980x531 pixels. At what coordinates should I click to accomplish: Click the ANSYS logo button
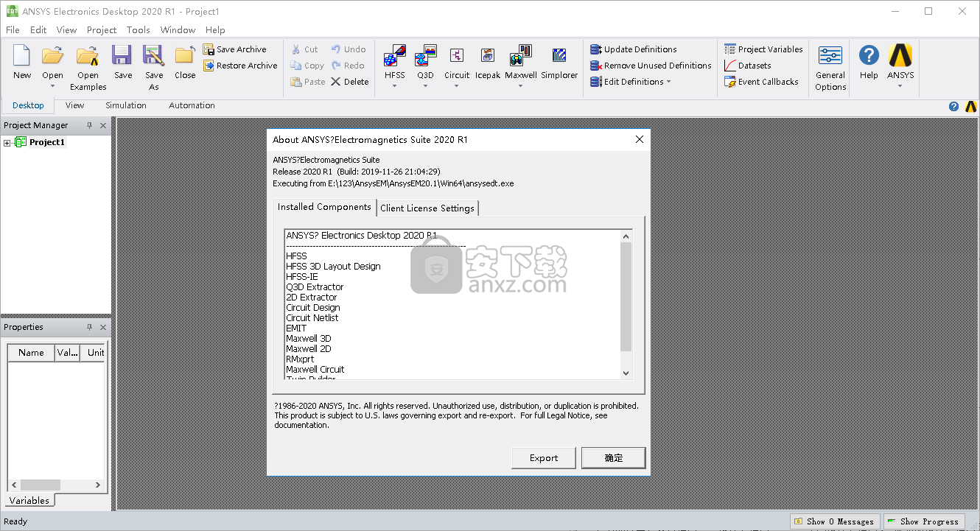(900, 56)
